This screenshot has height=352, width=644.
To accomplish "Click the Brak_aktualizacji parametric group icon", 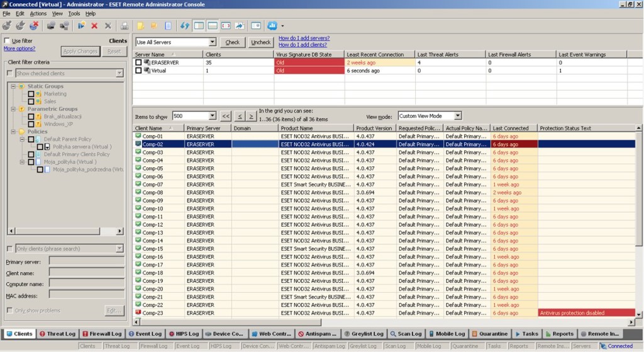I will click(38, 116).
